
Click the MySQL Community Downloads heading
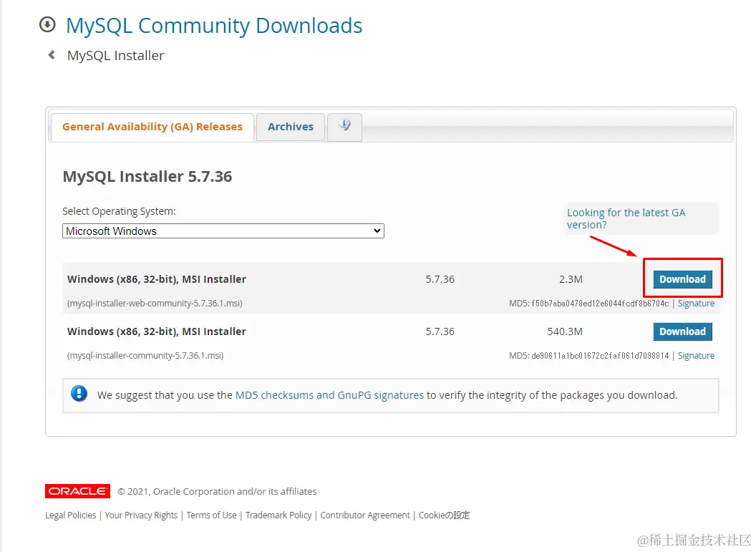214,26
